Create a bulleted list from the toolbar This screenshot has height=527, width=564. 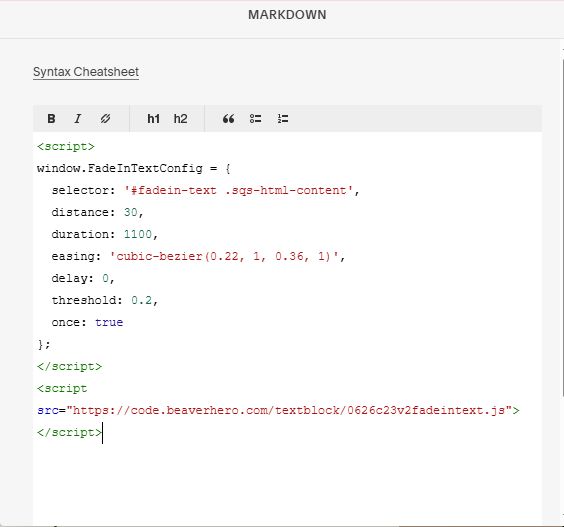point(255,119)
